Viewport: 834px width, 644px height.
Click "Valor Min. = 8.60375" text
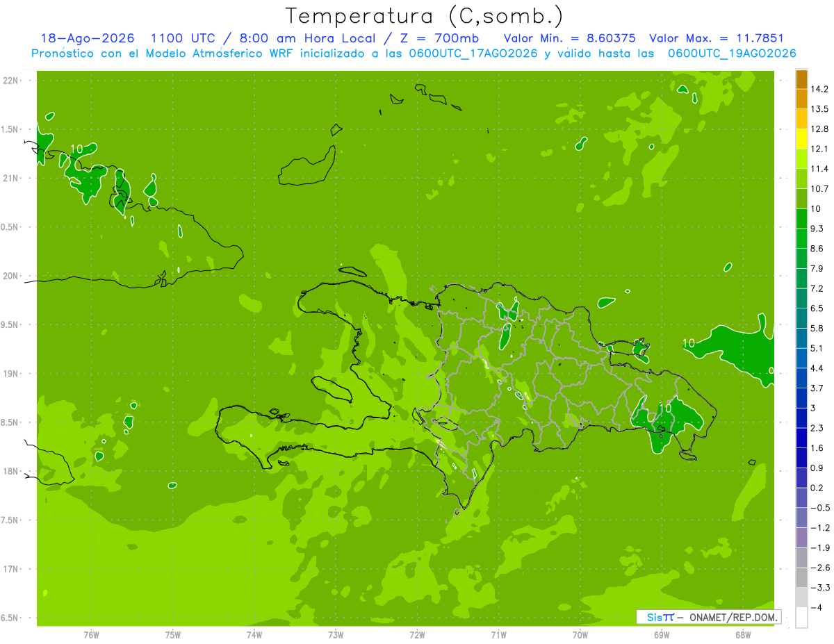[570, 38]
